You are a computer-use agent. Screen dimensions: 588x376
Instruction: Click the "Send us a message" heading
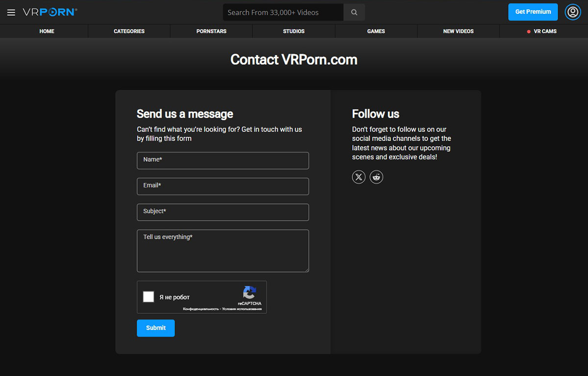click(185, 114)
